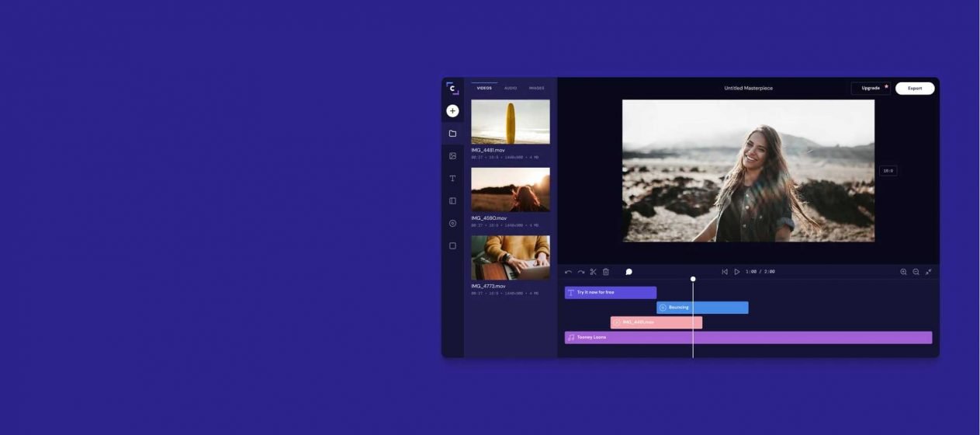Select the Tooney Loons audio track
980x435 pixels.
point(748,338)
